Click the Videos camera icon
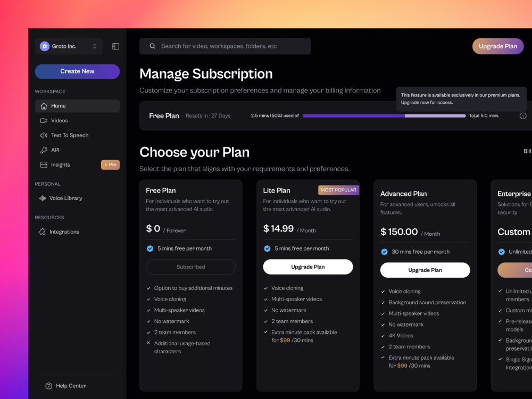Screen dimensions: 532x399 [44, 120]
